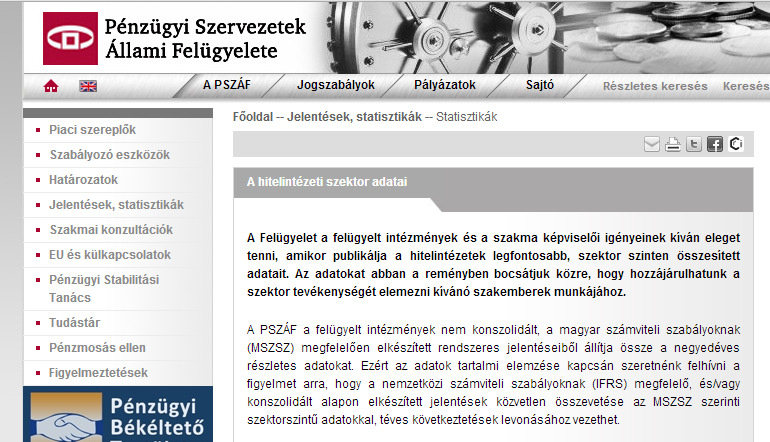The height and width of the screenshot is (442, 770).
Task: Open Szakmai konzultációk in sidebar
Action: click(x=111, y=230)
